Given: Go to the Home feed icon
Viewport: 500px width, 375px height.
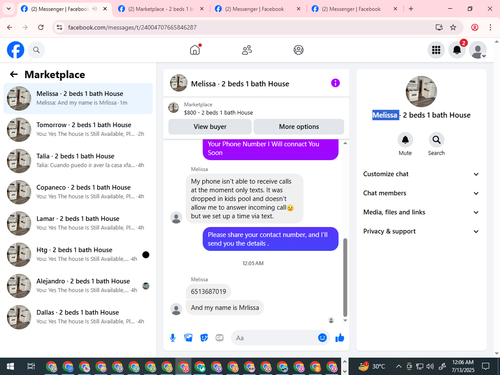Looking at the screenshot, I should click(x=195, y=50).
